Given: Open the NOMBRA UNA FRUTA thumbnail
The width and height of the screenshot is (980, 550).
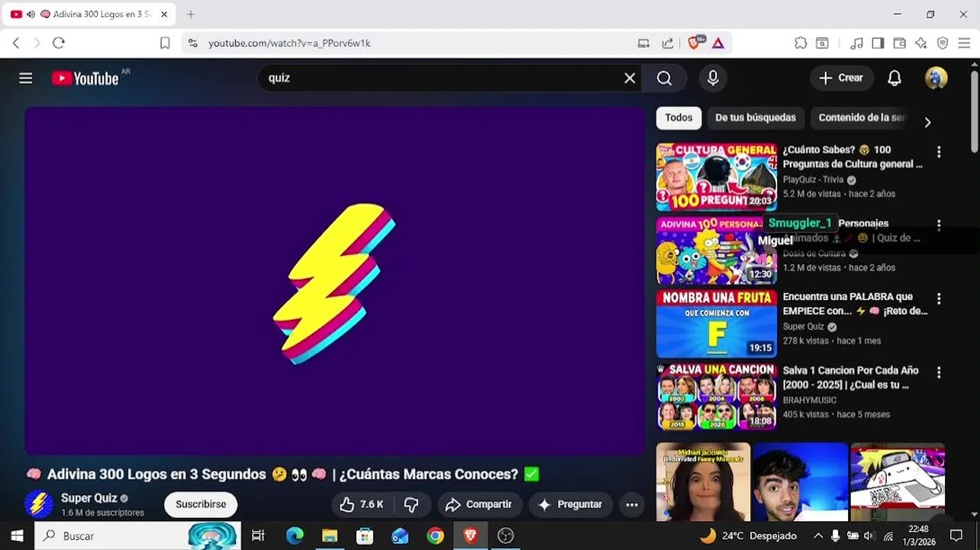Looking at the screenshot, I should click(x=717, y=324).
